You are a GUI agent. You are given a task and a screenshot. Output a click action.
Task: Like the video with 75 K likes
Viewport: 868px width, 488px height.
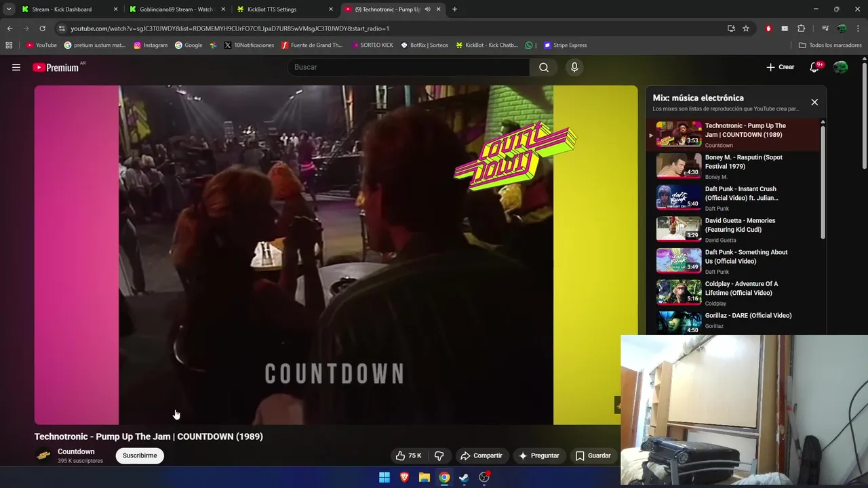click(x=409, y=455)
